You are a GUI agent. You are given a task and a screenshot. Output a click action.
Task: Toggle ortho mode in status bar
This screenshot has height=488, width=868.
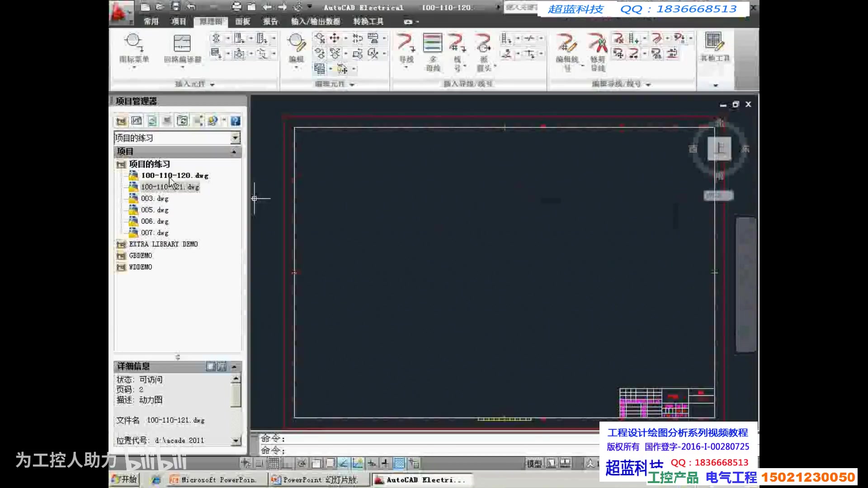click(x=288, y=463)
